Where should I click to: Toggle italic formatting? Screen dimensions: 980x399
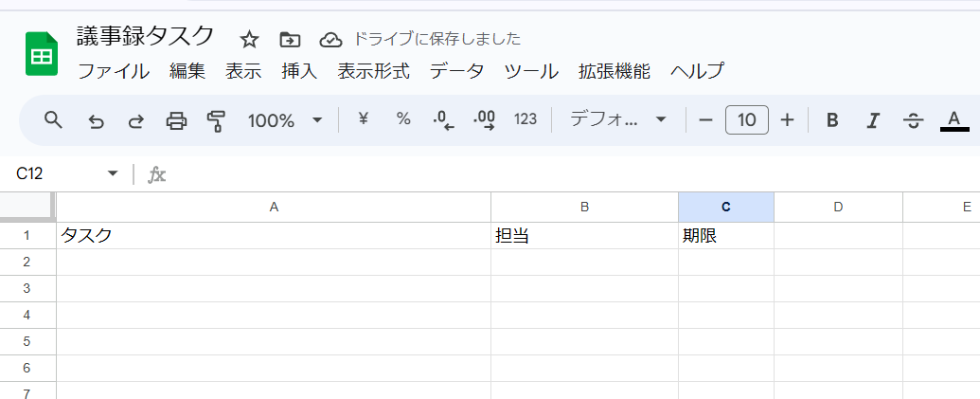(x=873, y=120)
